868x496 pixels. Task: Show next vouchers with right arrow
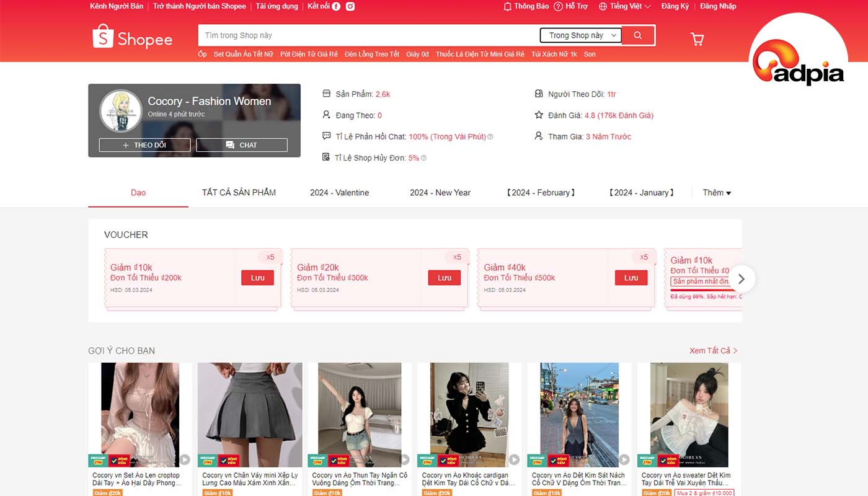coord(742,279)
